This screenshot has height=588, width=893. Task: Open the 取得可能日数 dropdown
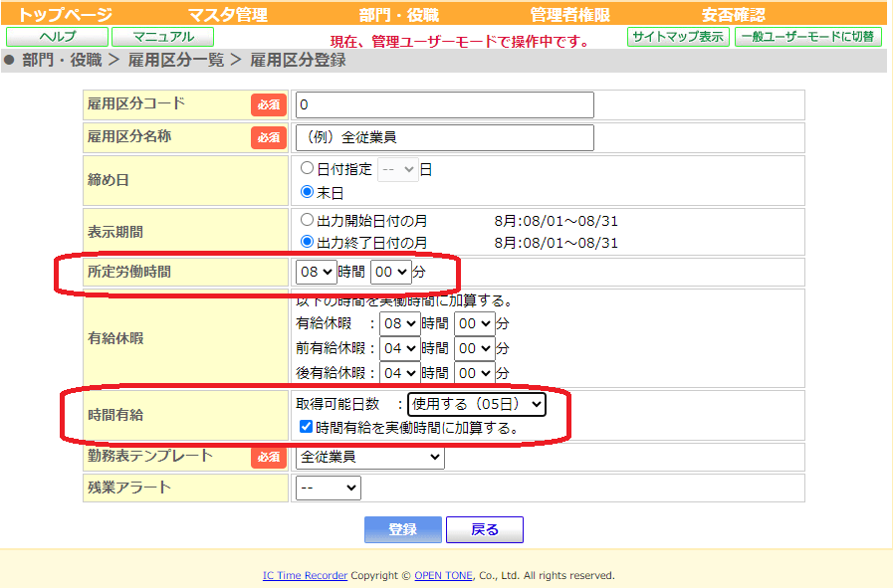477,404
